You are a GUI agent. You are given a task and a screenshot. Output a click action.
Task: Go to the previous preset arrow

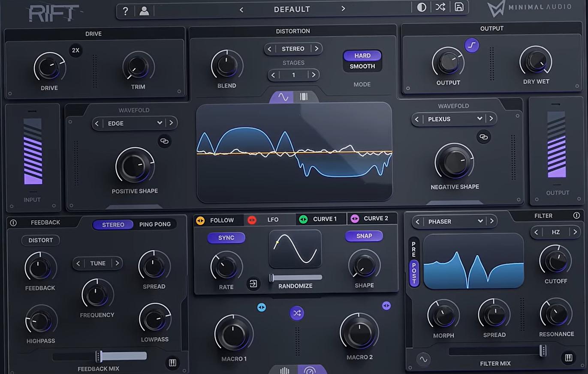pyautogui.click(x=241, y=9)
